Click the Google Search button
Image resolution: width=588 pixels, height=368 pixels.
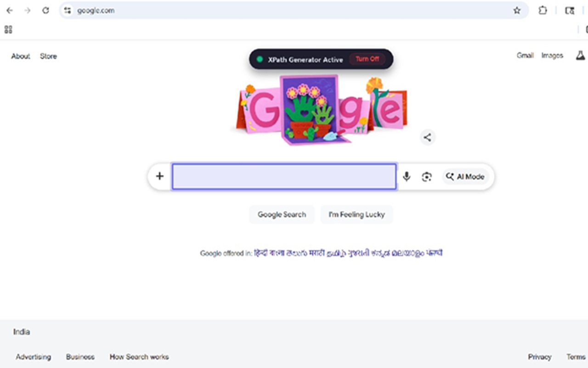click(x=282, y=214)
